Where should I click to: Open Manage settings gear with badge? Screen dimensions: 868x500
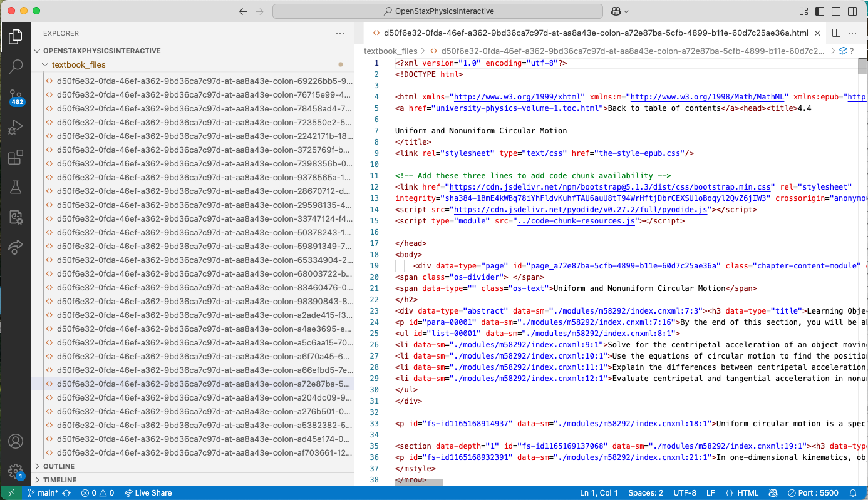click(16, 471)
